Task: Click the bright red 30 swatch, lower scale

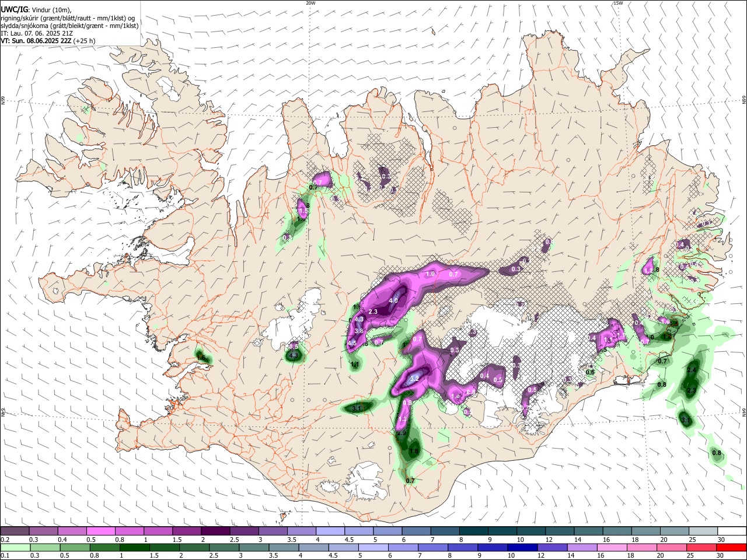Action: click(731, 547)
